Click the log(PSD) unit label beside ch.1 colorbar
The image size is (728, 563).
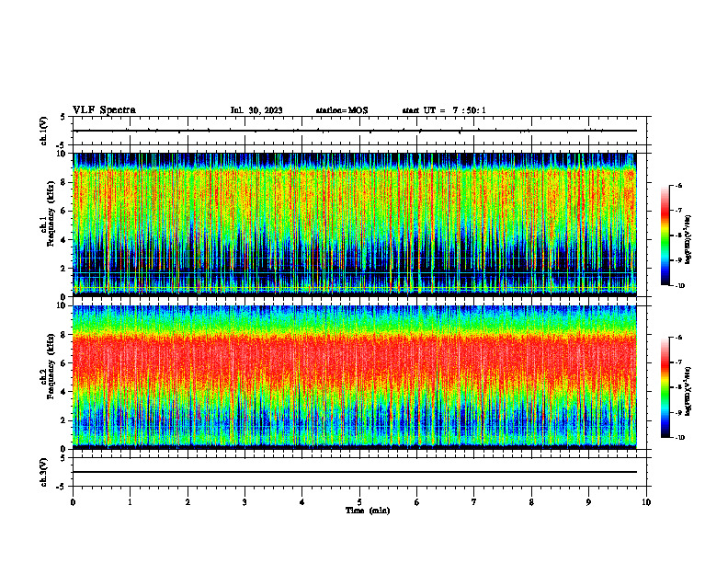(x=688, y=239)
